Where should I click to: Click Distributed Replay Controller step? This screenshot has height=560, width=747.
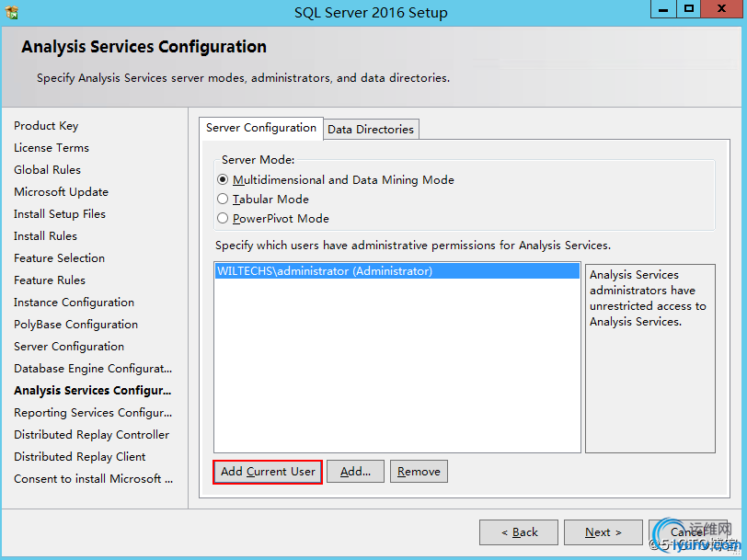pos(91,435)
